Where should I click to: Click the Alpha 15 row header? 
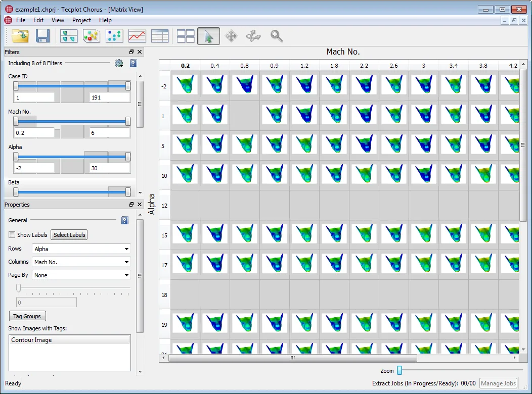coord(164,235)
